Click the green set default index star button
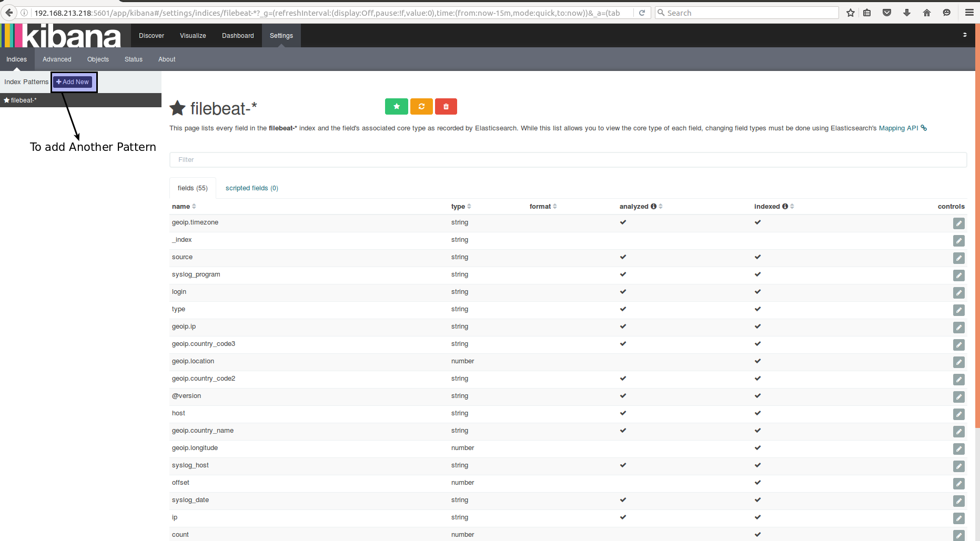This screenshot has width=980, height=541. [x=396, y=106]
